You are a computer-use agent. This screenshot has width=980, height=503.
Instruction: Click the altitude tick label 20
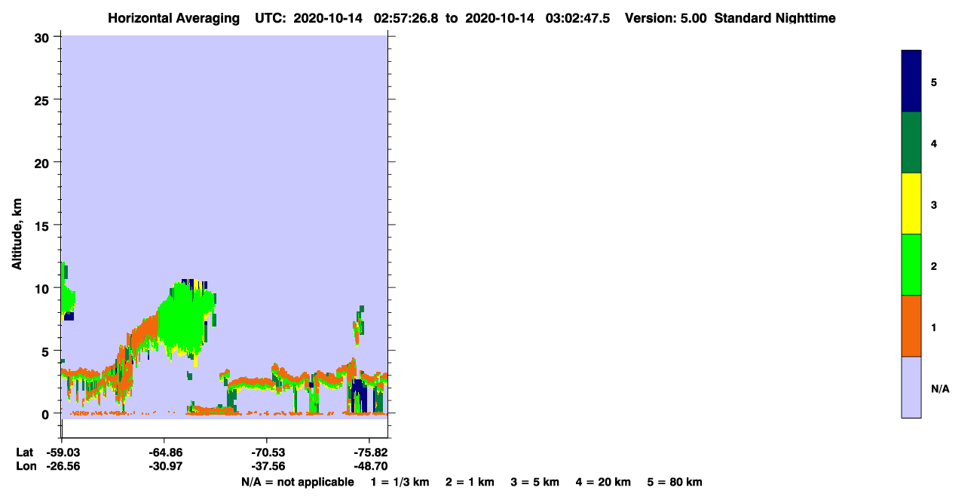(x=43, y=162)
